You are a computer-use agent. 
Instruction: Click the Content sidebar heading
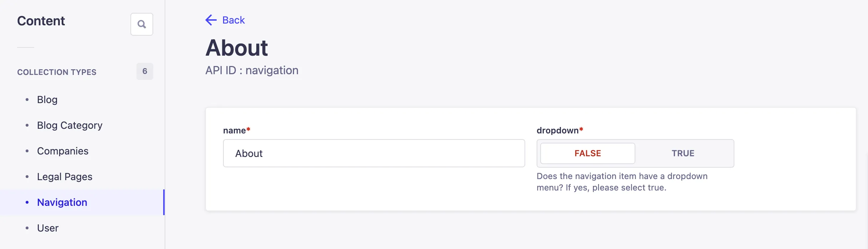[x=41, y=21]
